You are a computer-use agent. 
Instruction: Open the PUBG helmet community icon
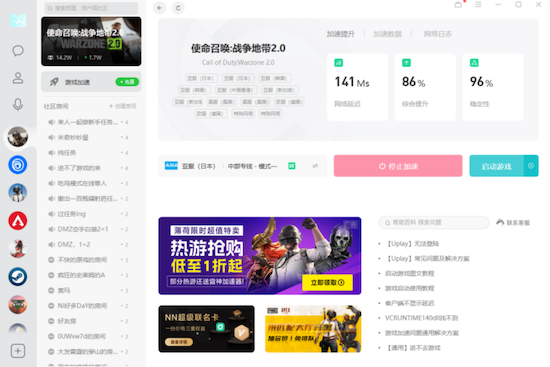[x=18, y=193]
